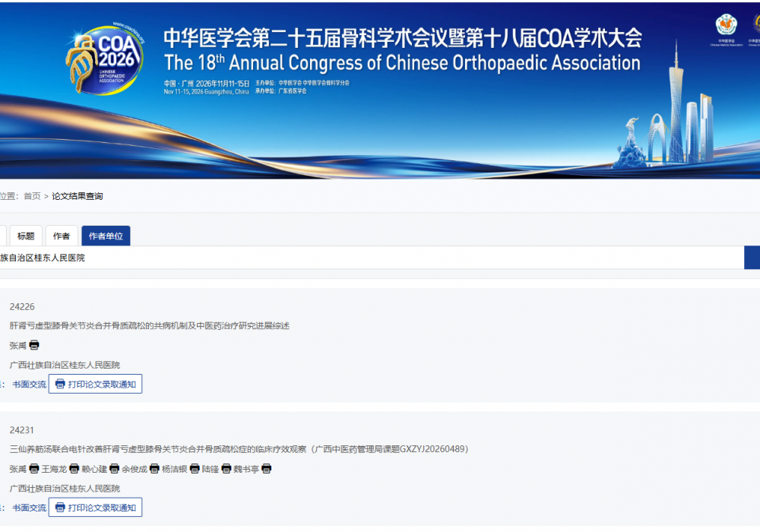This screenshot has height=532, width=760.
Task: Click the English congress title in the banner
Action: click(x=402, y=63)
